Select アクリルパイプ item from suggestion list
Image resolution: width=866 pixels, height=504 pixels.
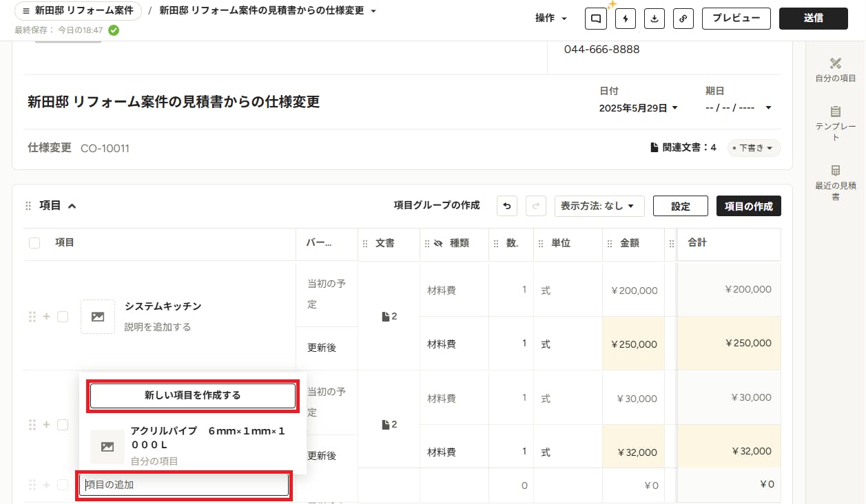click(x=193, y=445)
